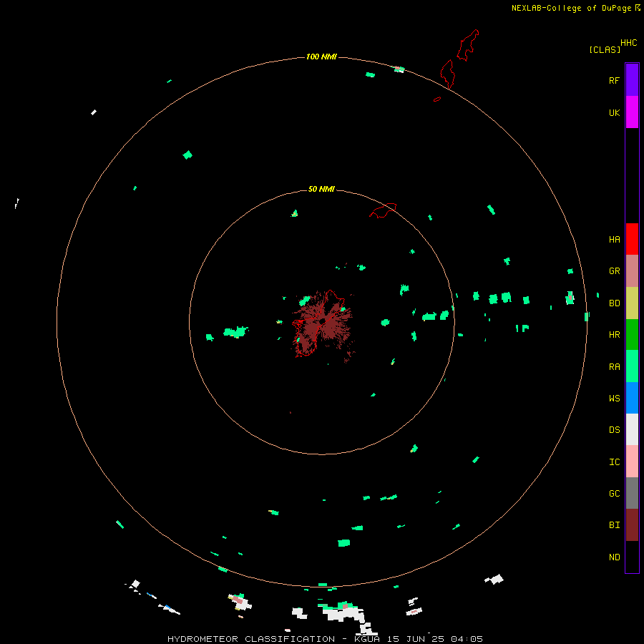The height and width of the screenshot is (644, 644).
Task: Click the bright green RA color swatch
Action: tap(632, 366)
